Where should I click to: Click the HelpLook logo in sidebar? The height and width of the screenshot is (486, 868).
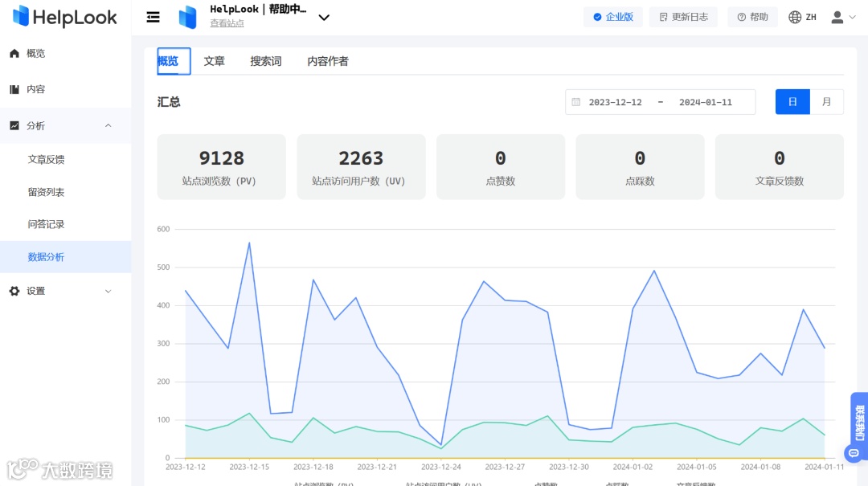click(x=65, y=17)
